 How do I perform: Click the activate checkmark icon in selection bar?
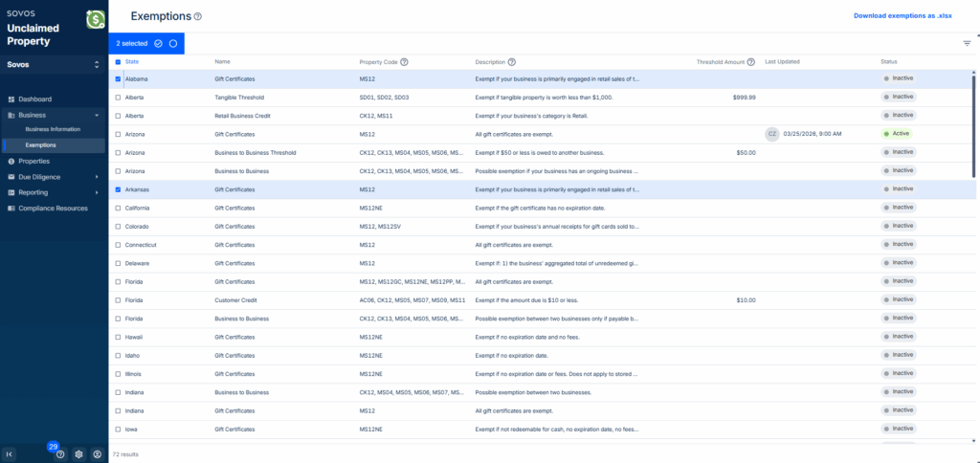click(158, 43)
